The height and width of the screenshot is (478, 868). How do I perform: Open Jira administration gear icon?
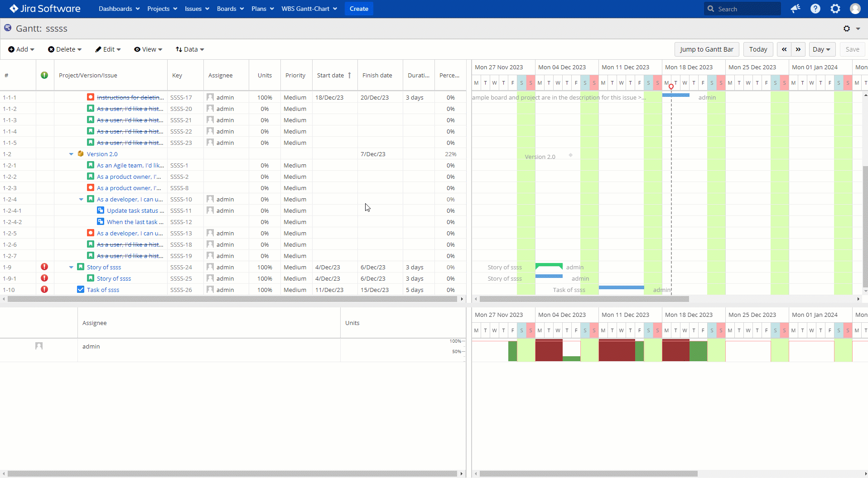click(x=835, y=9)
